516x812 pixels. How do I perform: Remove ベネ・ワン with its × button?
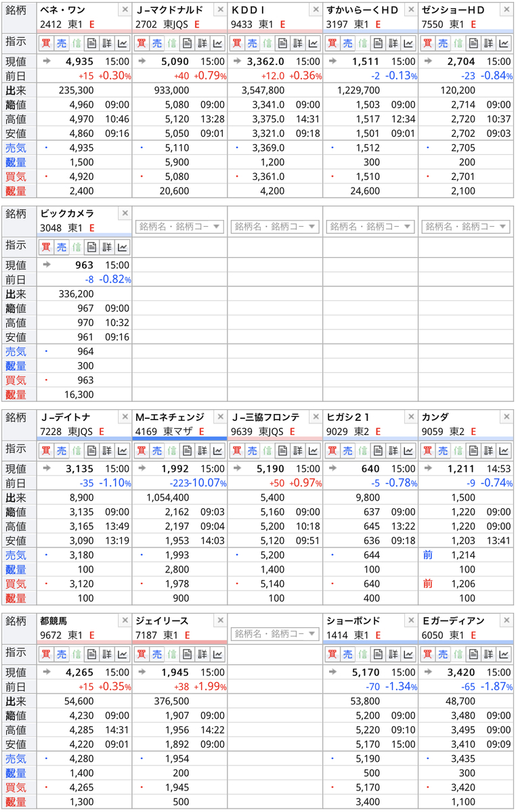(x=125, y=10)
